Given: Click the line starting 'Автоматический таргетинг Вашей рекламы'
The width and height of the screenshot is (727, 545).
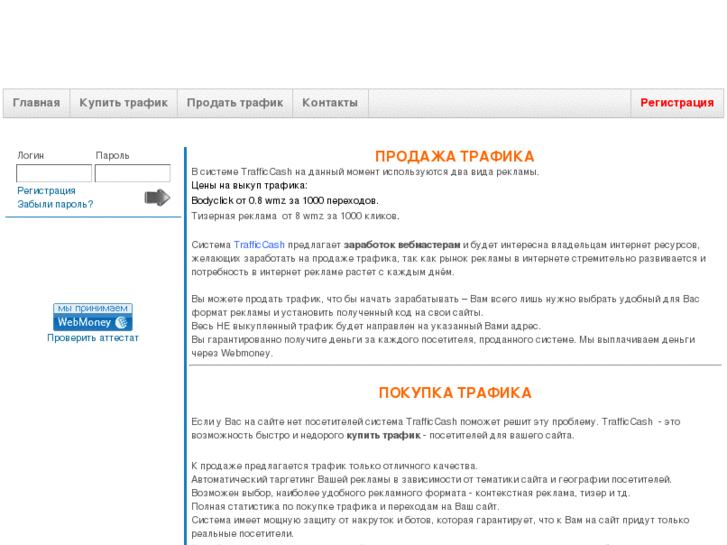Looking at the screenshot, I should click(432, 480).
